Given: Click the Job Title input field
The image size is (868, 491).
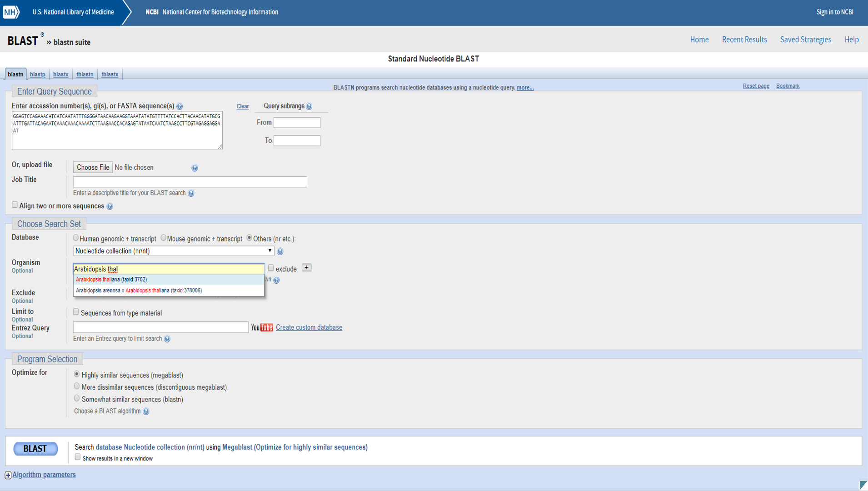Looking at the screenshot, I should click(190, 182).
